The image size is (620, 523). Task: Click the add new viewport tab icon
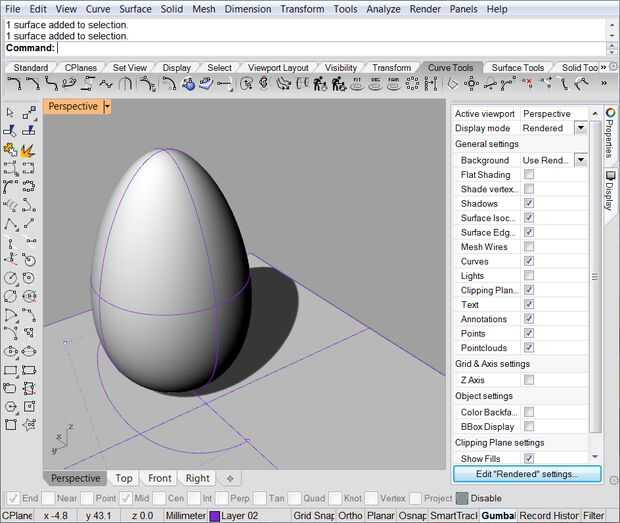tap(229, 478)
